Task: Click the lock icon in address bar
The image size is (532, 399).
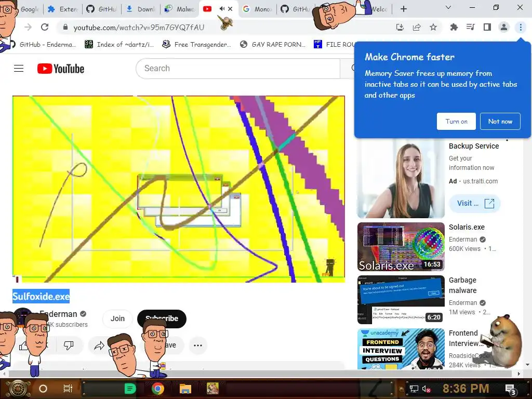Action: [65, 27]
